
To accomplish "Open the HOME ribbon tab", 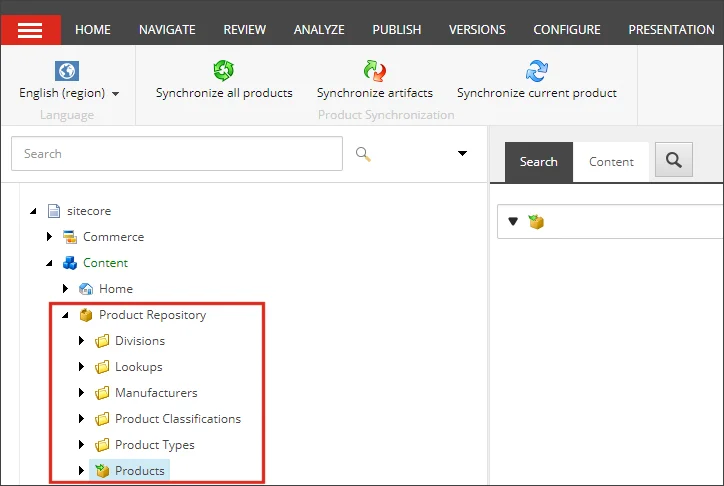I will click(93, 30).
